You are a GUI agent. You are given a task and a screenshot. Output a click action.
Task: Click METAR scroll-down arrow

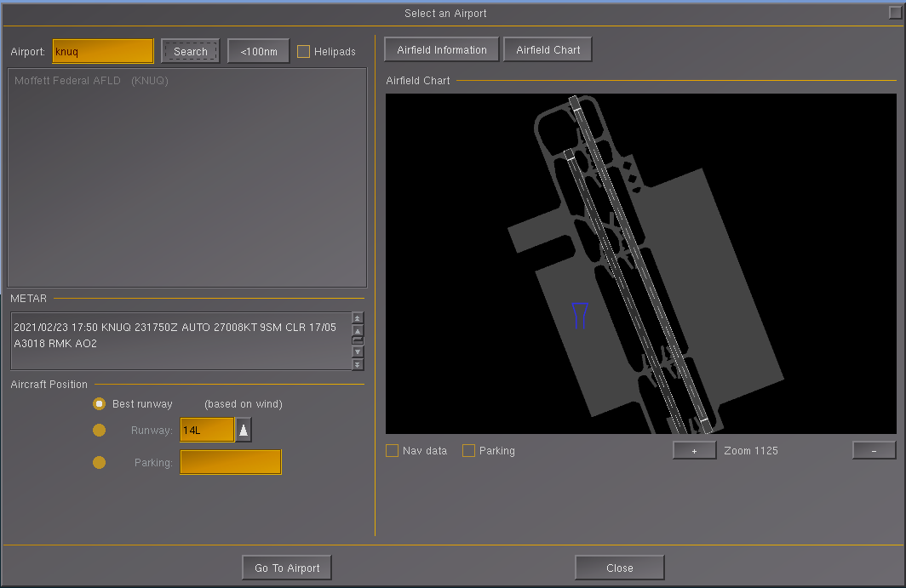tap(358, 351)
